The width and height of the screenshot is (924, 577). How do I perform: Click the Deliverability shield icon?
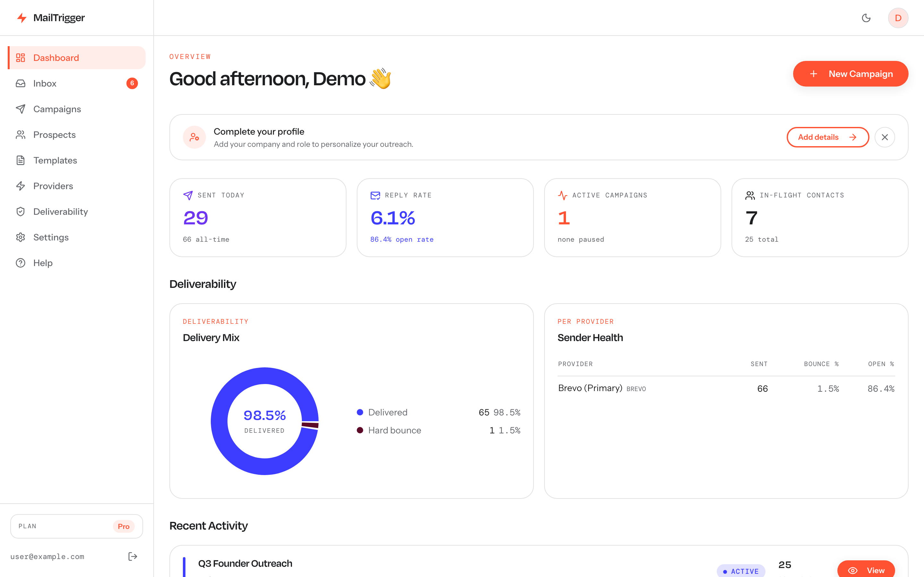coord(21,212)
